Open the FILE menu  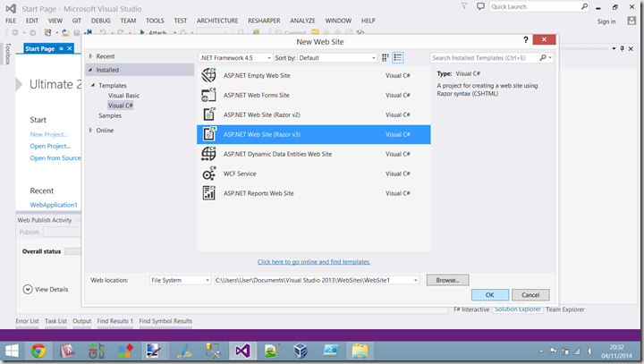(x=11, y=21)
